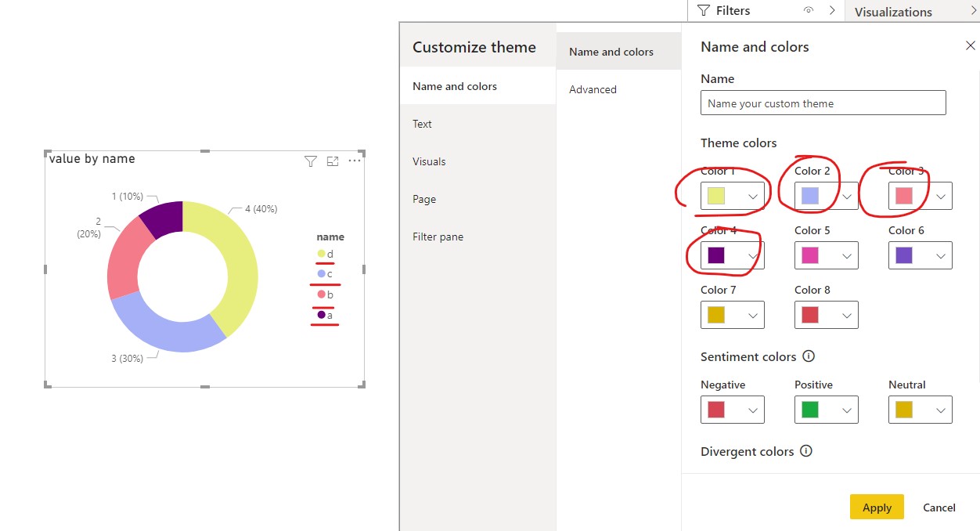This screenshot has width=980, height=531.
Task: Open the Color 3 dropdown arrow
Action: (941, 197)
